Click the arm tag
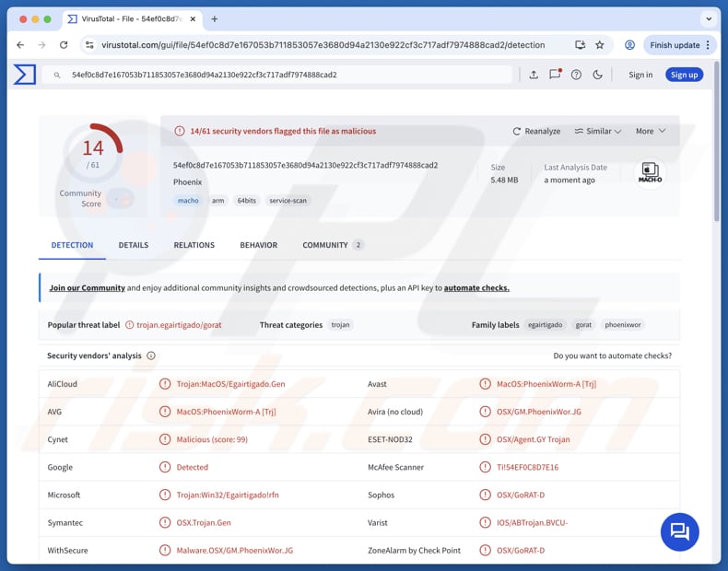 coord(217,201)
